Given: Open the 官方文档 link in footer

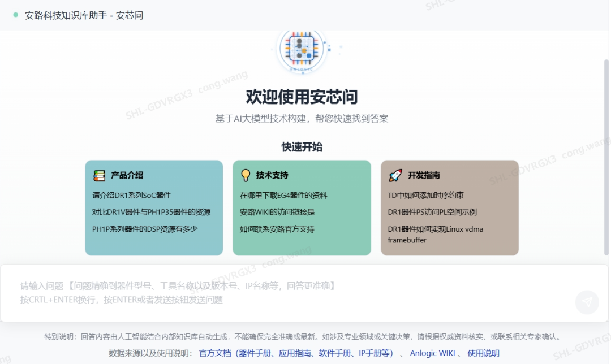Looking at the screenshot, I should click(296, 353).
